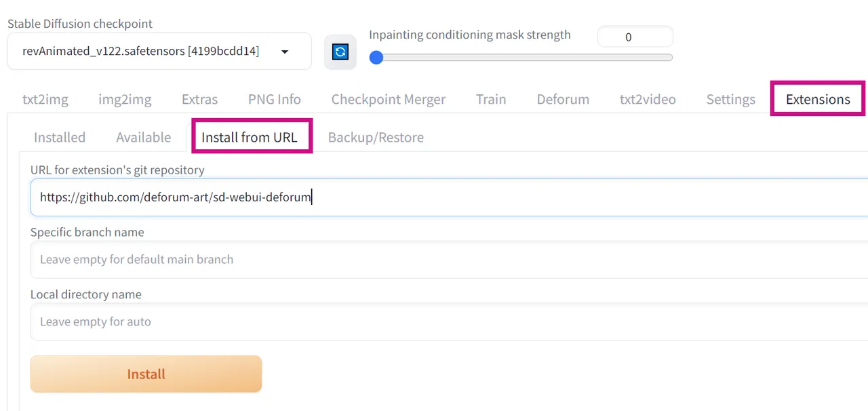
Task: Click the mask strength number field
Action: [635, 37]
